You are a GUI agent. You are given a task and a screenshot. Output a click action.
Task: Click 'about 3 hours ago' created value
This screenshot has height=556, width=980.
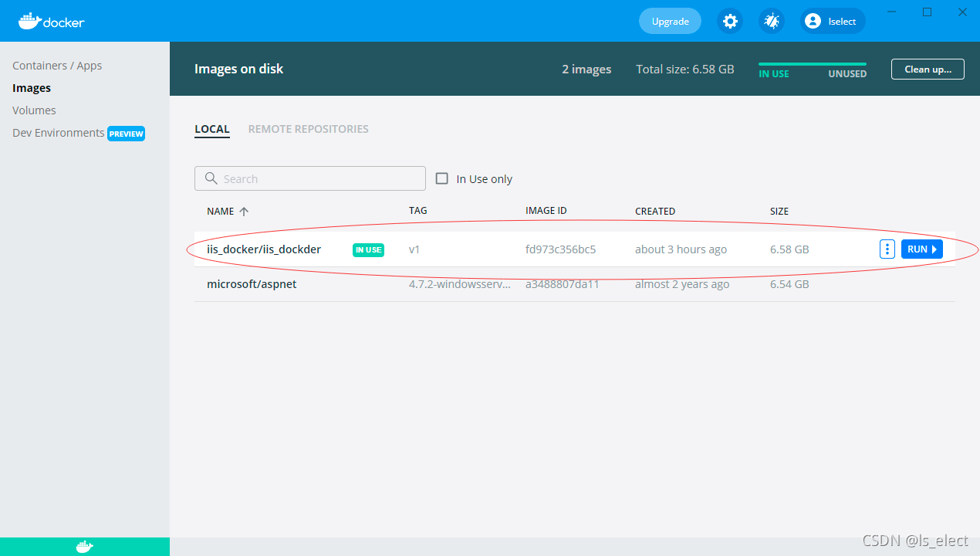(681, 249)
